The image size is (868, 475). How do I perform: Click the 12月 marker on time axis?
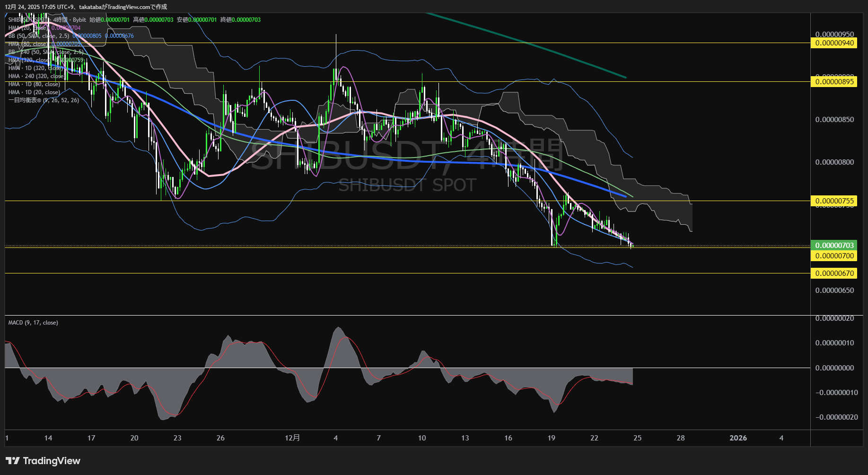click(x=292, y=438)
